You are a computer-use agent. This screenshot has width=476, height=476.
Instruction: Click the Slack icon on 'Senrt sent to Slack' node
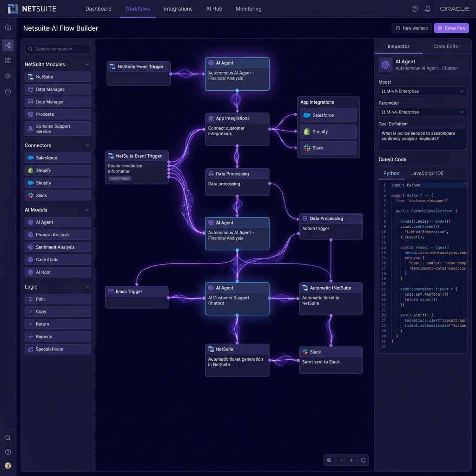(x=305, y=352)
